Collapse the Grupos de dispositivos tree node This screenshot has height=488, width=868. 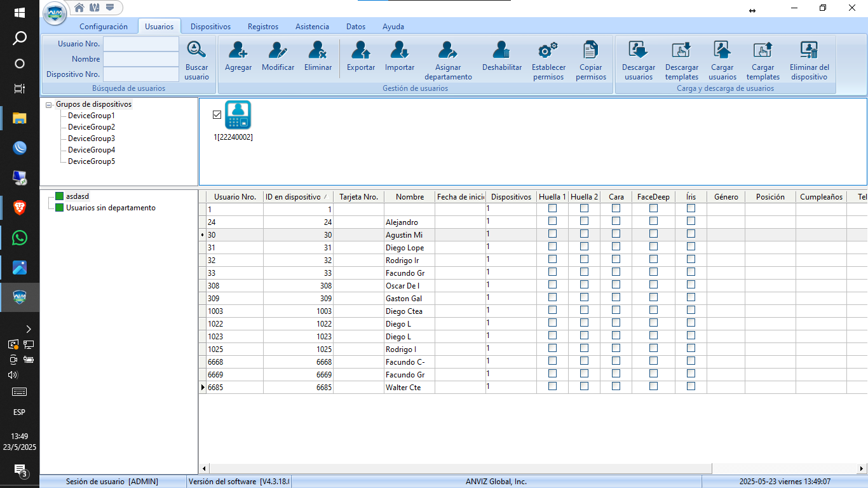[48, 105]
